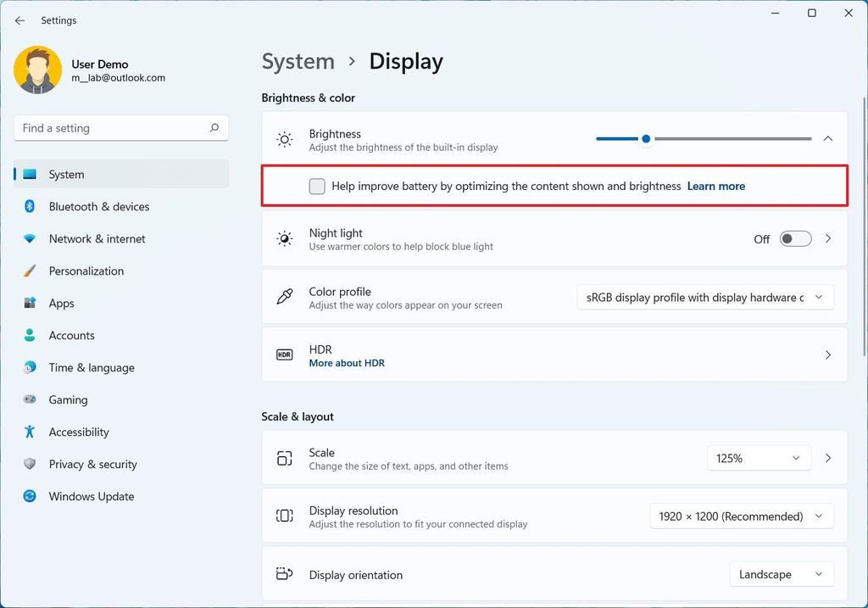The image size is (868, 608).
Task: Click the Find a setting search box
Action: point(120,127)
